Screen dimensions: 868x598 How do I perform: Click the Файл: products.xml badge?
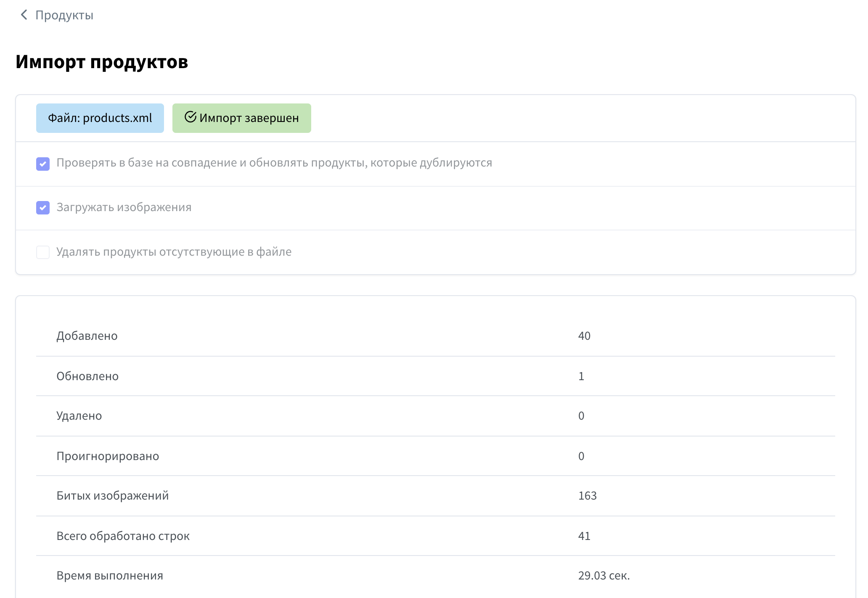tap(100, 118)
